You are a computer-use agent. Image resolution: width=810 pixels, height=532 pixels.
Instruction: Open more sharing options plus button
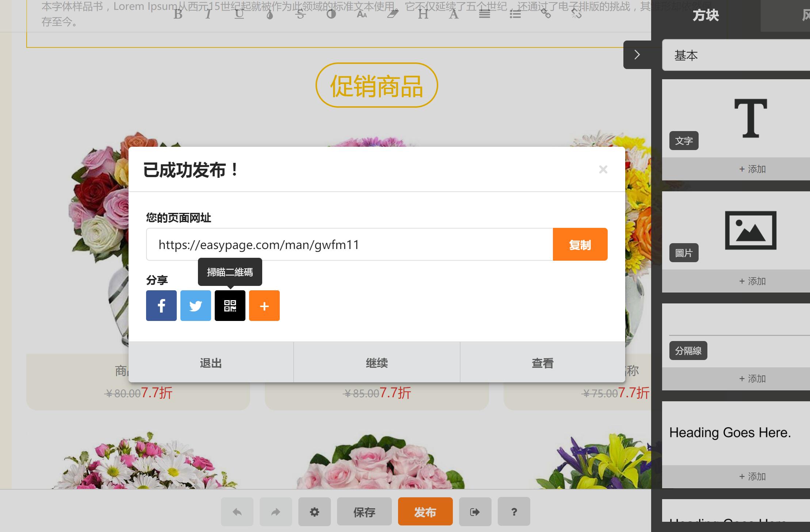coord(264,306)
